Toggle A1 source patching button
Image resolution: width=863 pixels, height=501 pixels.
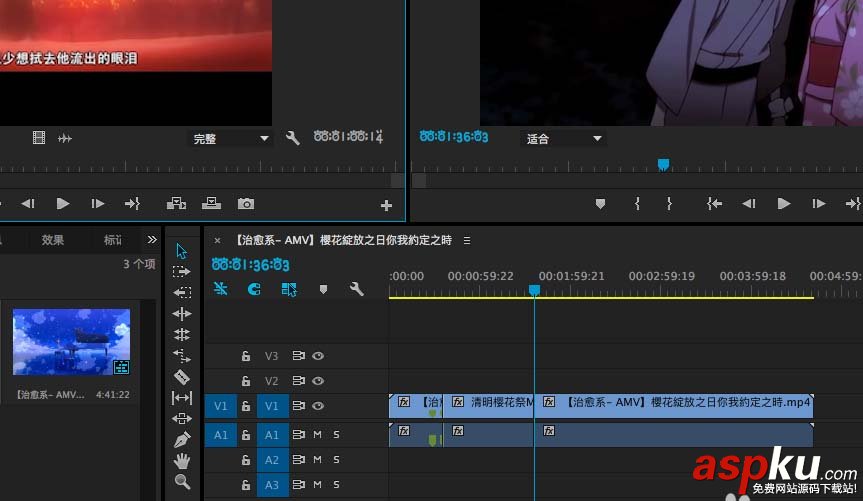221,434
